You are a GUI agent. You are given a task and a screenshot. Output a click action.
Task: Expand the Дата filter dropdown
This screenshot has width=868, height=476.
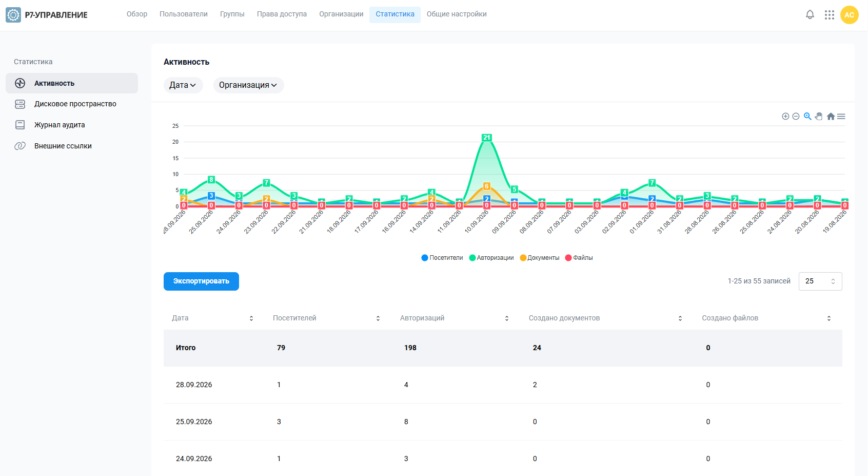click(183, 85)
